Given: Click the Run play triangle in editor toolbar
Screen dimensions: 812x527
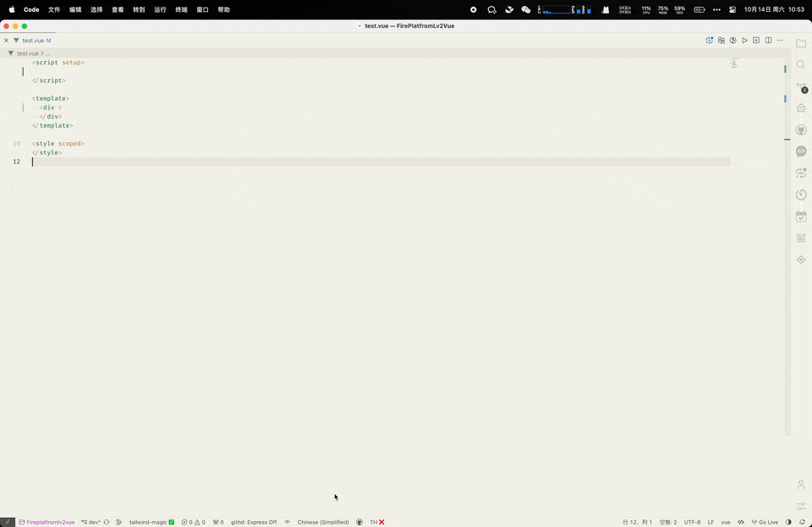Looking at the screenshot, I should tap(744, 41).
